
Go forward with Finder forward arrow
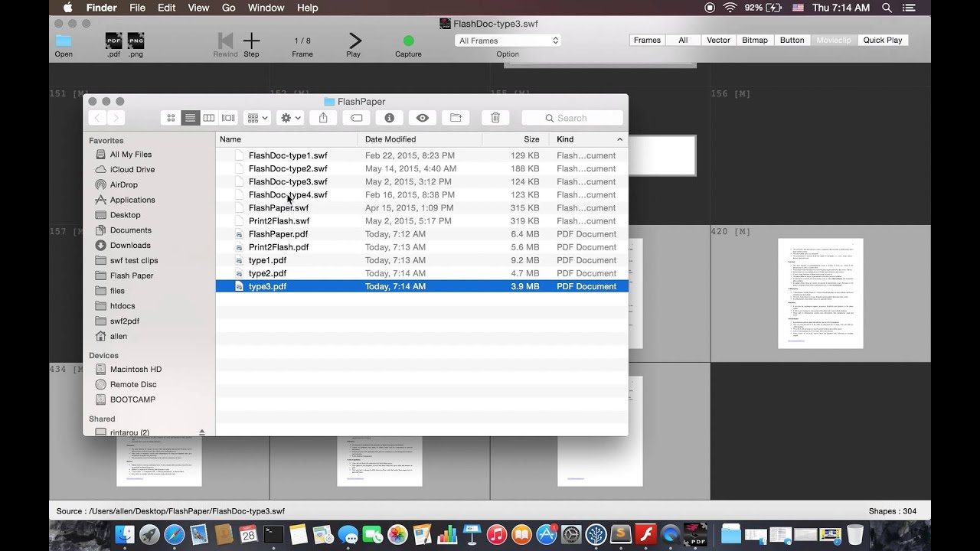point(116,118)
